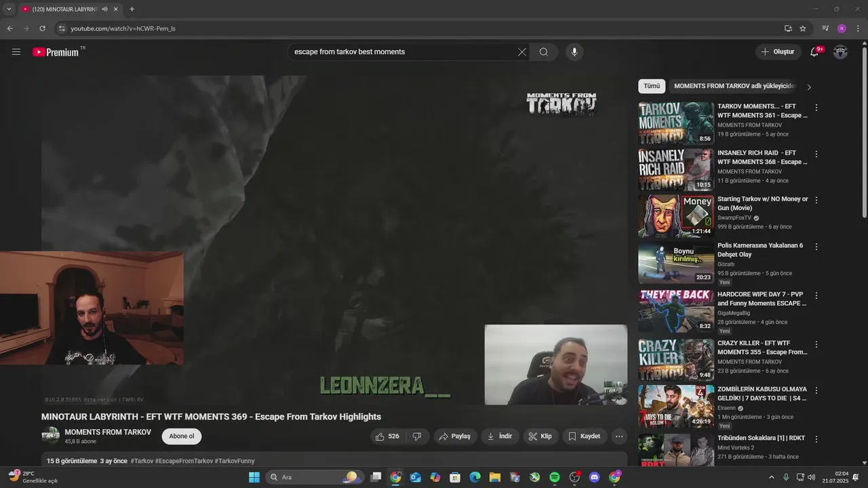
Task: Open options for INSANELY RICH RAID video
Action: pyautogui.click(x=816, y=154)
